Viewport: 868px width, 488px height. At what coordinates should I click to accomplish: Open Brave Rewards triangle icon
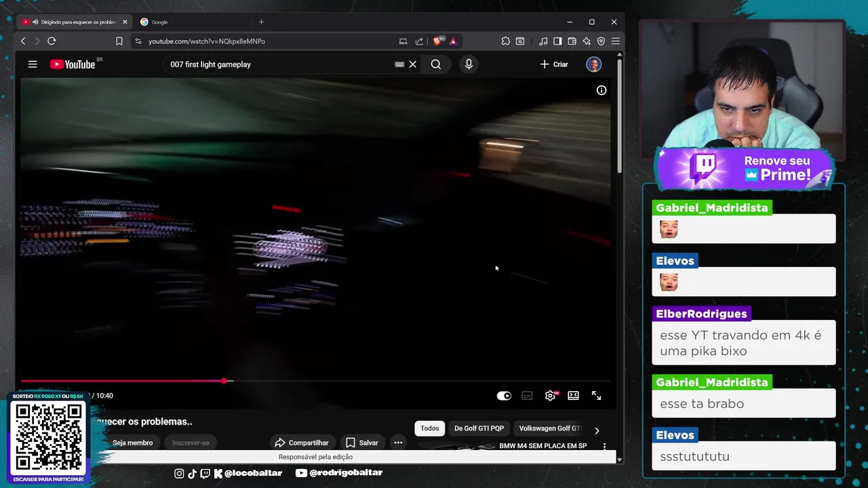(x=453, y=41)
